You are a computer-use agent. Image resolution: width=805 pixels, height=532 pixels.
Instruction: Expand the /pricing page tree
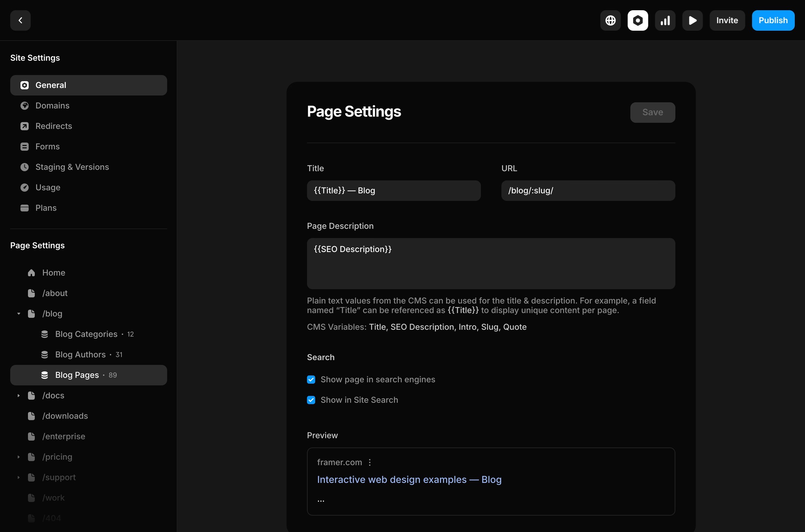[19, 457]
